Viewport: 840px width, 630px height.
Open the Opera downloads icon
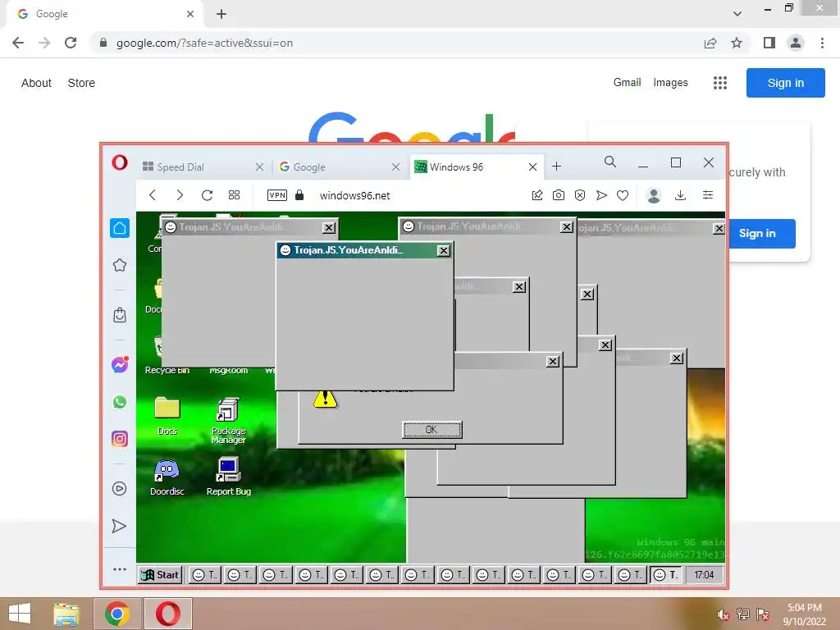tap(680, 195)
